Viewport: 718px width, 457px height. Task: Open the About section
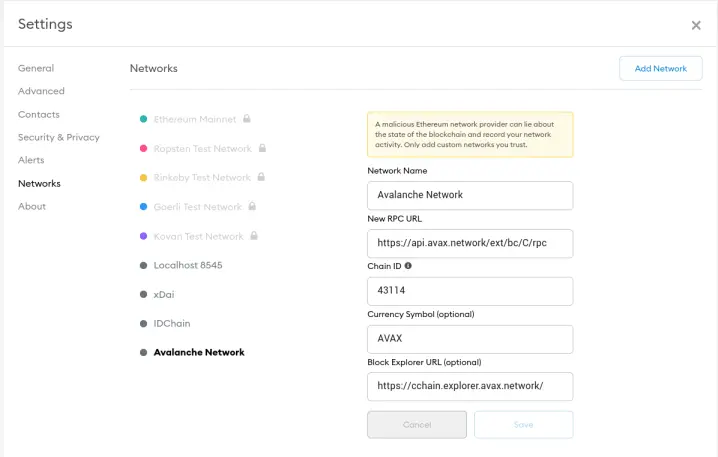[32, 207]
